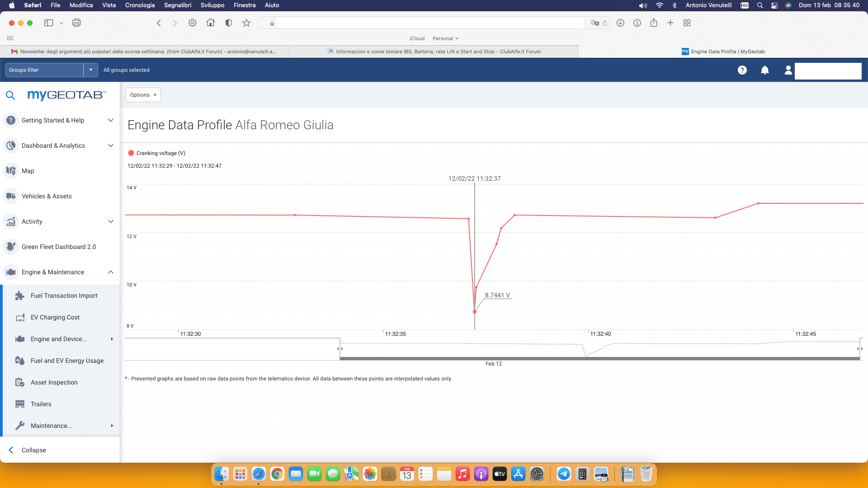Open the Options dropdown
Screen dimensions: 868x488
[x=143, y=95]
